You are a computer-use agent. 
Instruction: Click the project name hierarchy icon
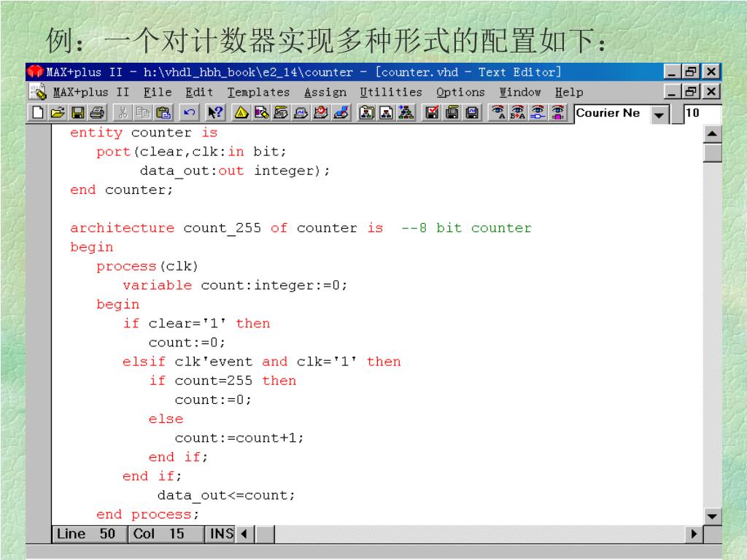click(366, 113)
